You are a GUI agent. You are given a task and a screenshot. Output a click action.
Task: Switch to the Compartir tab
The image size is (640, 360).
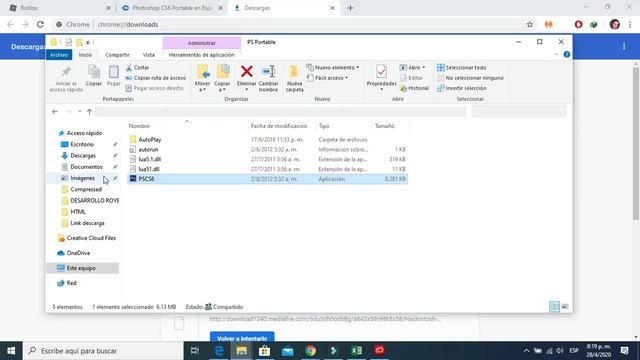117,55
